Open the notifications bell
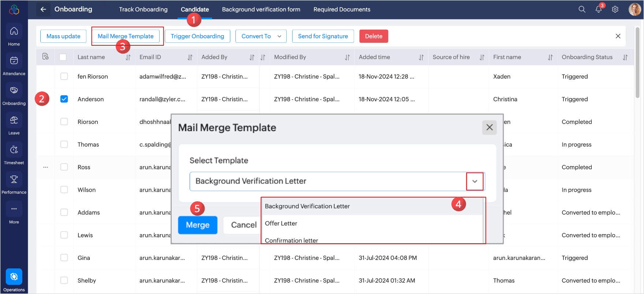 (x=599, y=10)
